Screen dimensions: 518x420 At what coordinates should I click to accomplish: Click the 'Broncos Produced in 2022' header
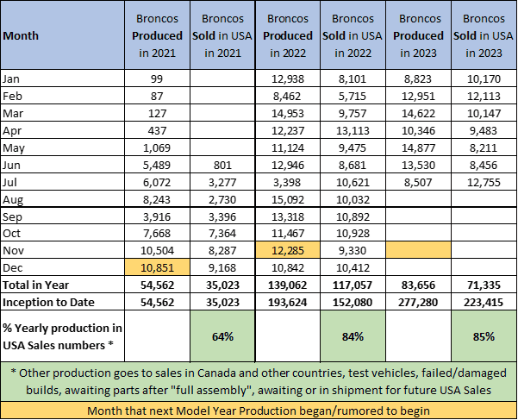288,35
